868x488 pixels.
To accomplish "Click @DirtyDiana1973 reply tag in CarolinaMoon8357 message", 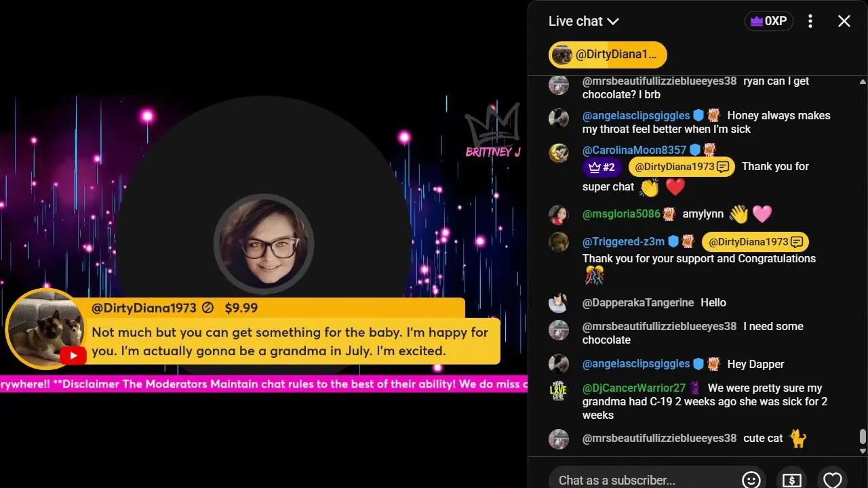I will click(682, 167).
